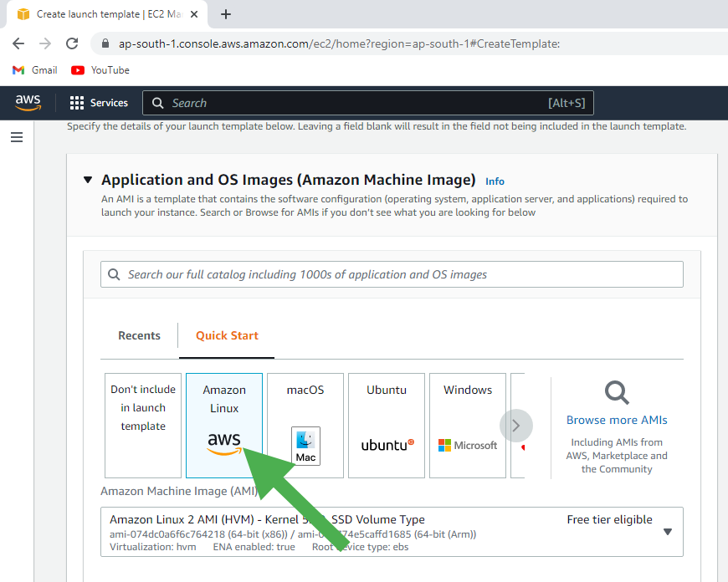Image resolution: width=728 pixels, height=582 pixels.
Task: Click the Application and OS Images heading
Action: [289, 180]
